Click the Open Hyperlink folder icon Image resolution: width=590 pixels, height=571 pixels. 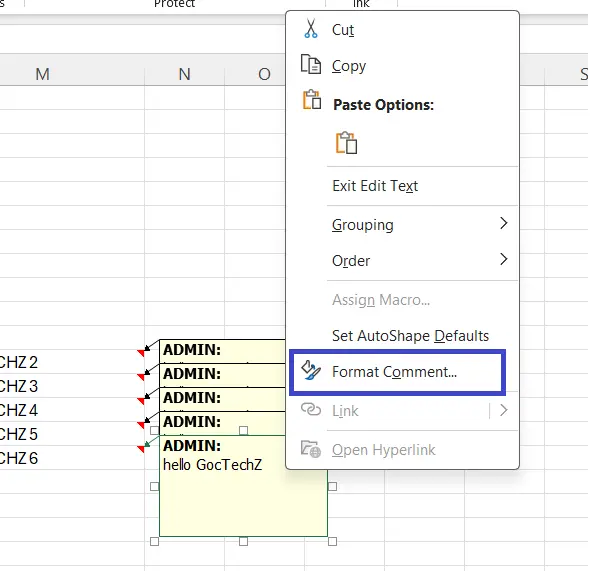(x=311, y=449)
